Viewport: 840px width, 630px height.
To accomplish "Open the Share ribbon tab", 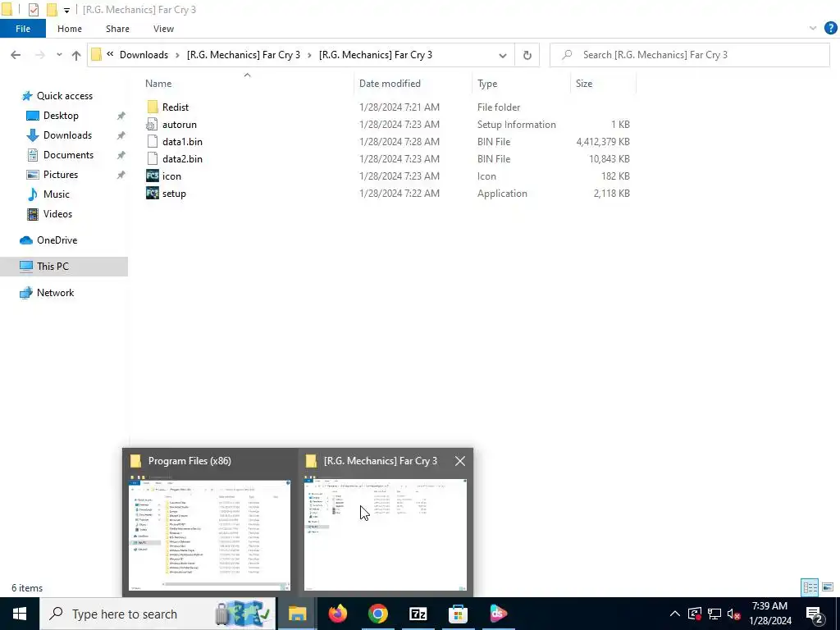I will point(117,29).
